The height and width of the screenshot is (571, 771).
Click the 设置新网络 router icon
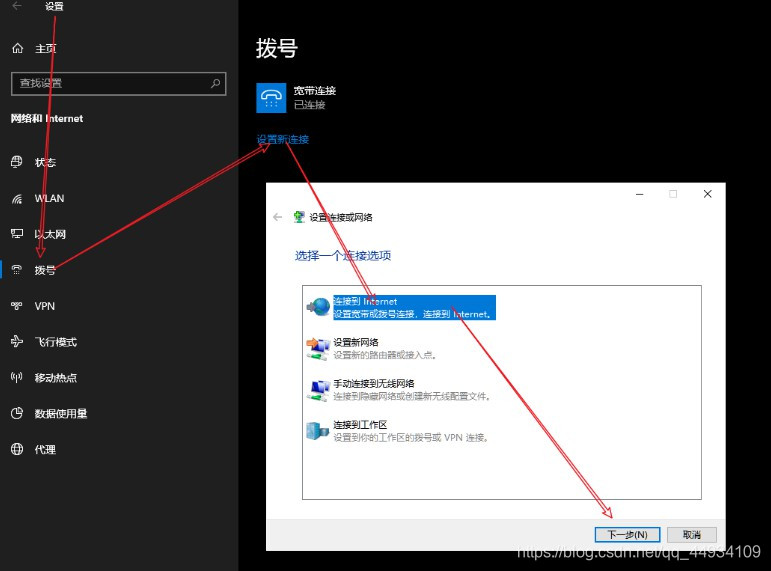pyautogui.click(x=318, y=348)
